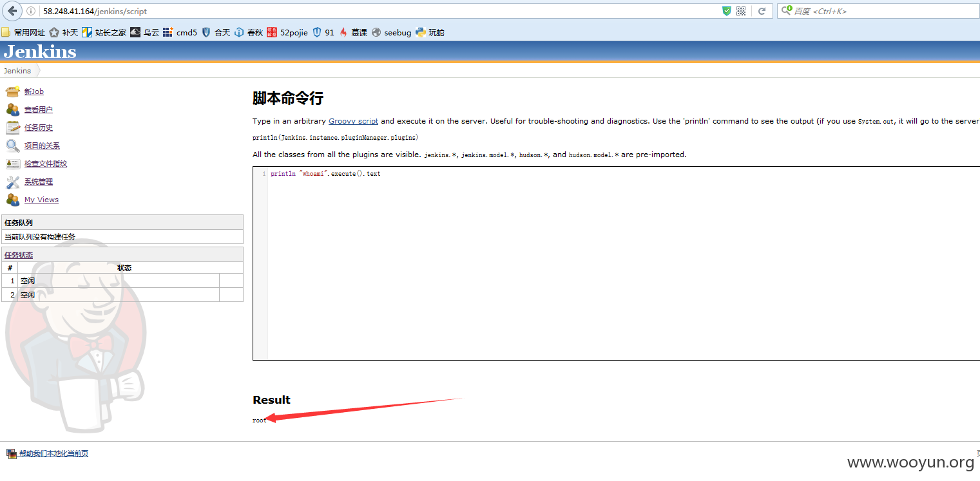980x481 pixels.
Task: Click 当前队列没有构建任务 text
Action: pyautogui.click(x=40, y=237)
